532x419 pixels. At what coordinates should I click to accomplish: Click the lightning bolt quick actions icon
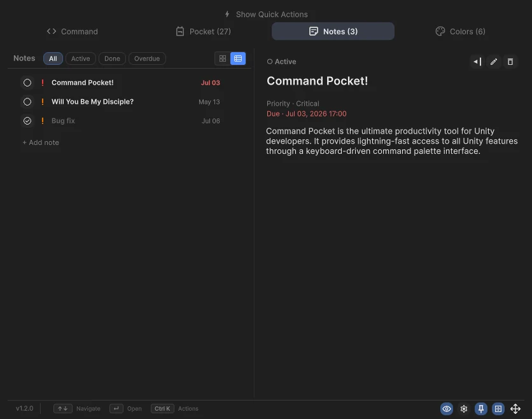[x=227, y=14]
